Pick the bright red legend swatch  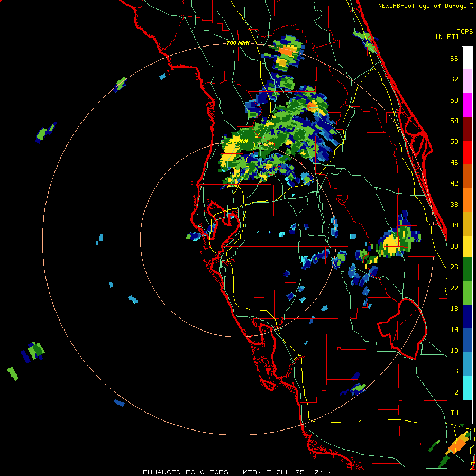(x=467, y=152)
